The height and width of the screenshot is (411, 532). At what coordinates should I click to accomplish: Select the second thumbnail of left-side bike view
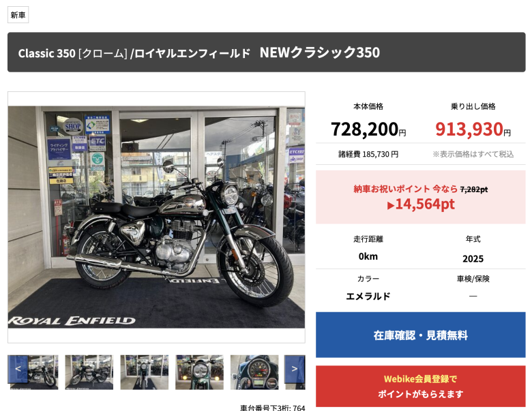(89, 372)
